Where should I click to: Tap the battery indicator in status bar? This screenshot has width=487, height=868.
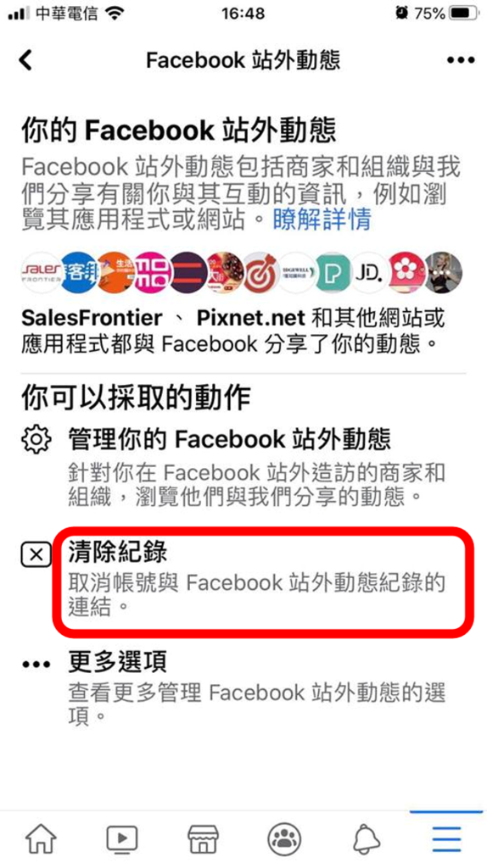pyautogui.click(x=464, y=14)
